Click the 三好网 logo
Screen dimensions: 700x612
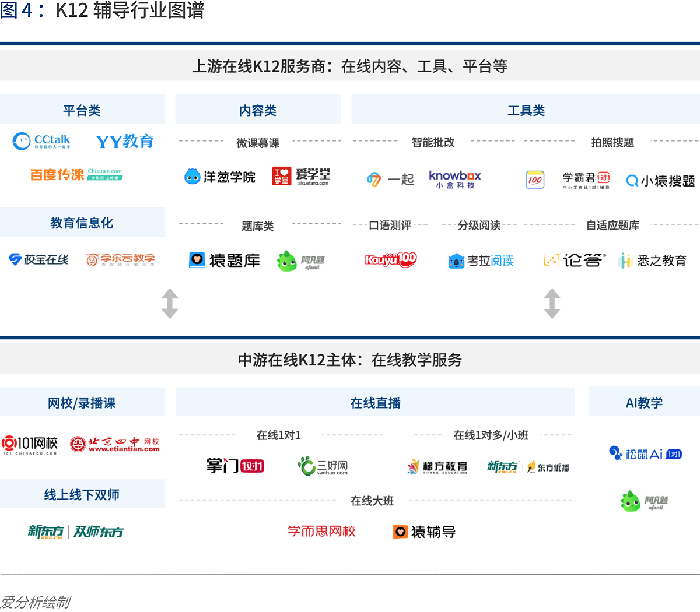(323, 466)
